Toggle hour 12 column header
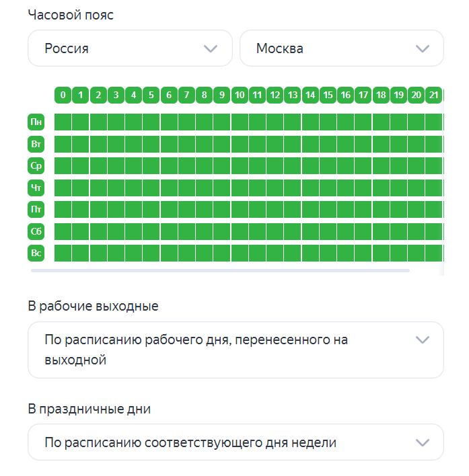The width and height of the screenshot is (469, 476). 275,95
